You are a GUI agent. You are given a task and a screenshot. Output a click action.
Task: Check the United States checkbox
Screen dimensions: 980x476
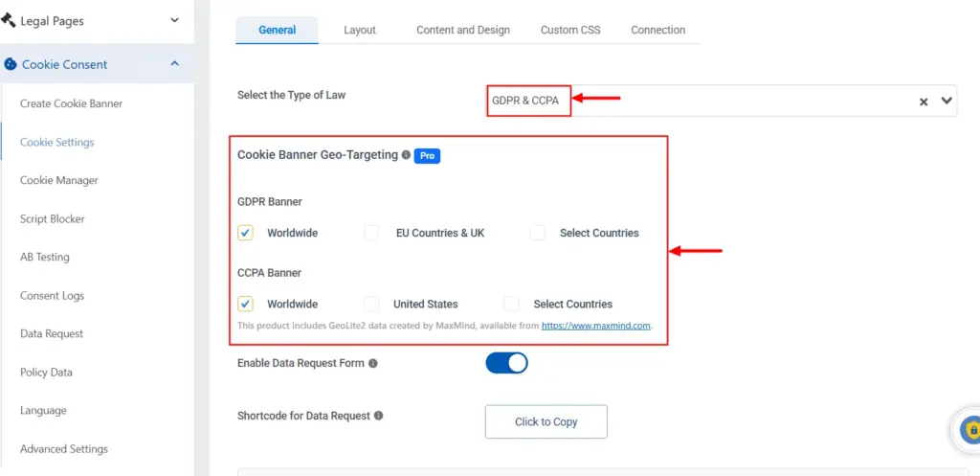(x=371, y=304)
